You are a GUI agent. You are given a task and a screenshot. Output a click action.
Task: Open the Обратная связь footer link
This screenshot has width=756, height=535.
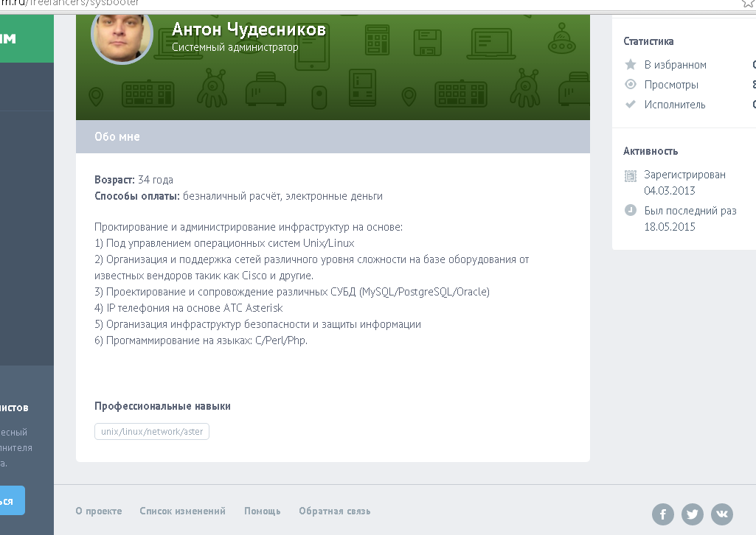pyautogui.click(x=335, y=511)
